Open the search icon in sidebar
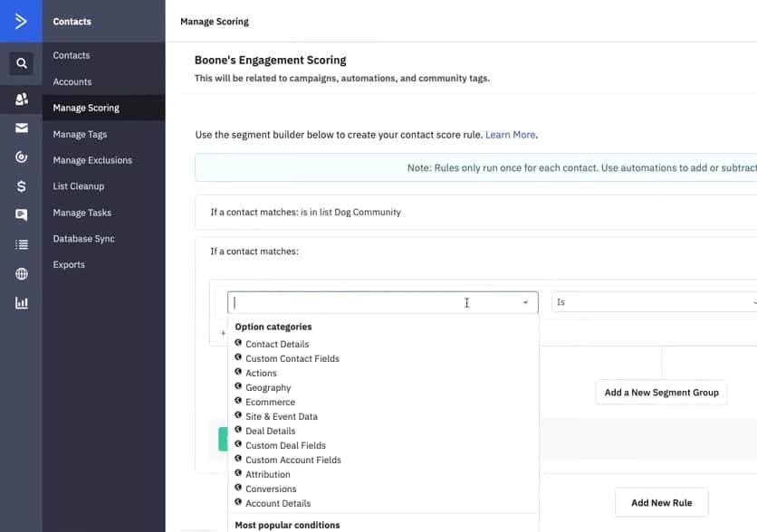This screenshot has height=532, width=757. [x=21, y=63]
